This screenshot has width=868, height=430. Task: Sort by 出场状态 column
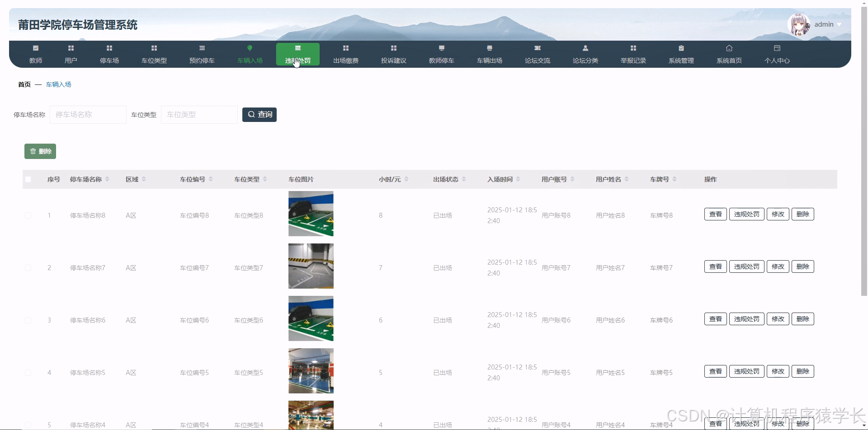tap(464, 179)
